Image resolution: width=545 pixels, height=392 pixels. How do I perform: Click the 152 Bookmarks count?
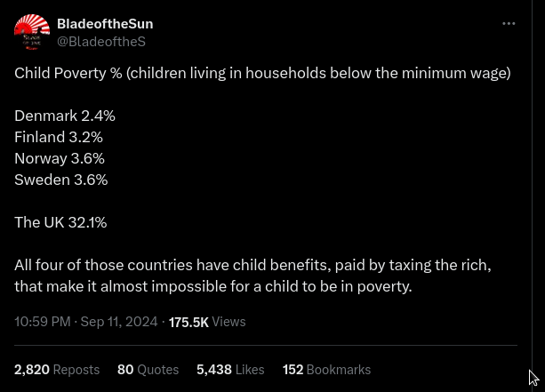pos(326,369)
